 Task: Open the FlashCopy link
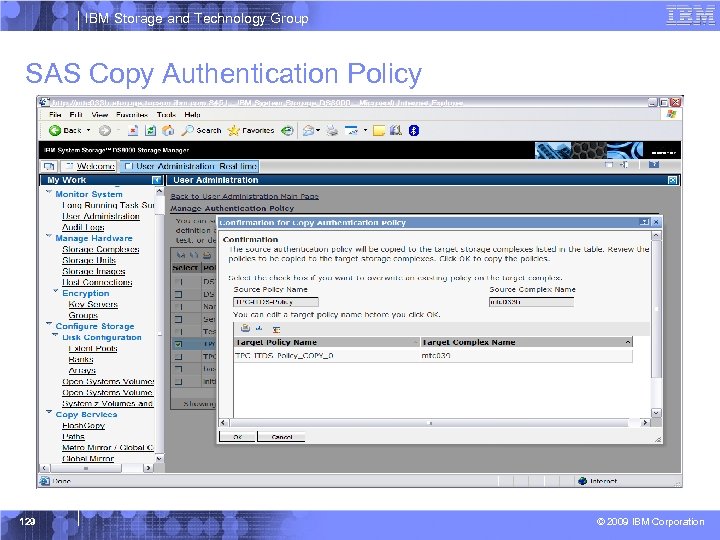(x=84, y=426)
